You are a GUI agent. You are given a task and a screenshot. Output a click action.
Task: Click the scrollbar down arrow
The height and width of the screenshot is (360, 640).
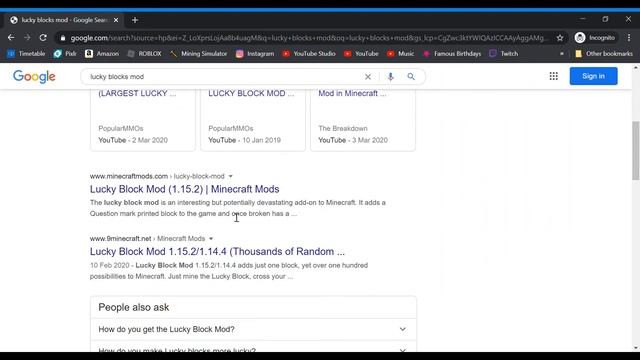click(636, 348)
